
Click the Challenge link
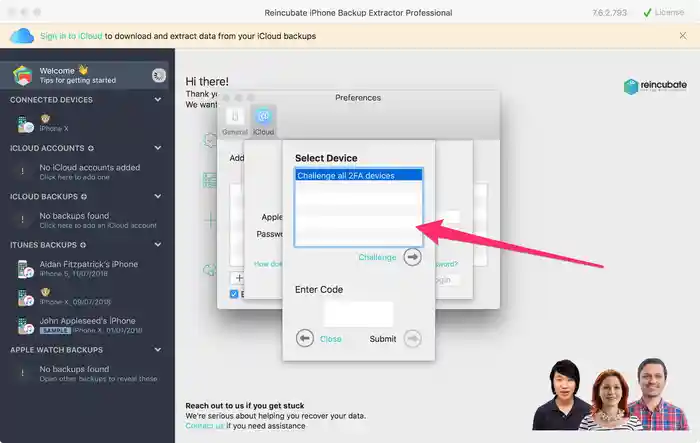point(377,257)
